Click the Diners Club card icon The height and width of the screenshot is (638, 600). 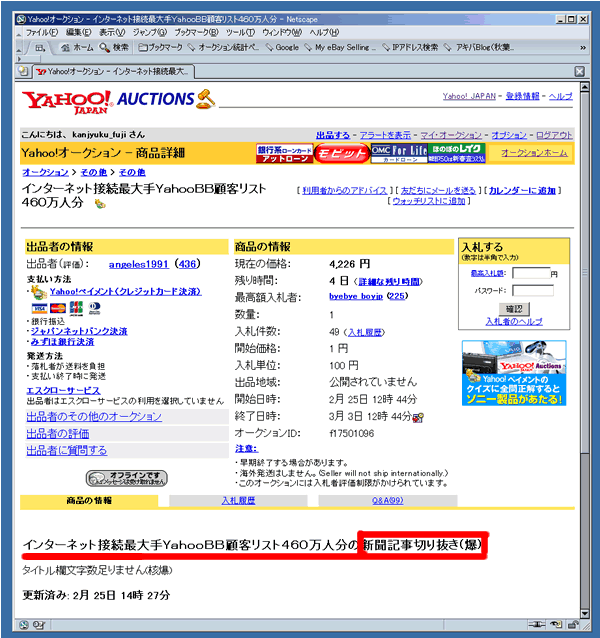coord(94,308)
